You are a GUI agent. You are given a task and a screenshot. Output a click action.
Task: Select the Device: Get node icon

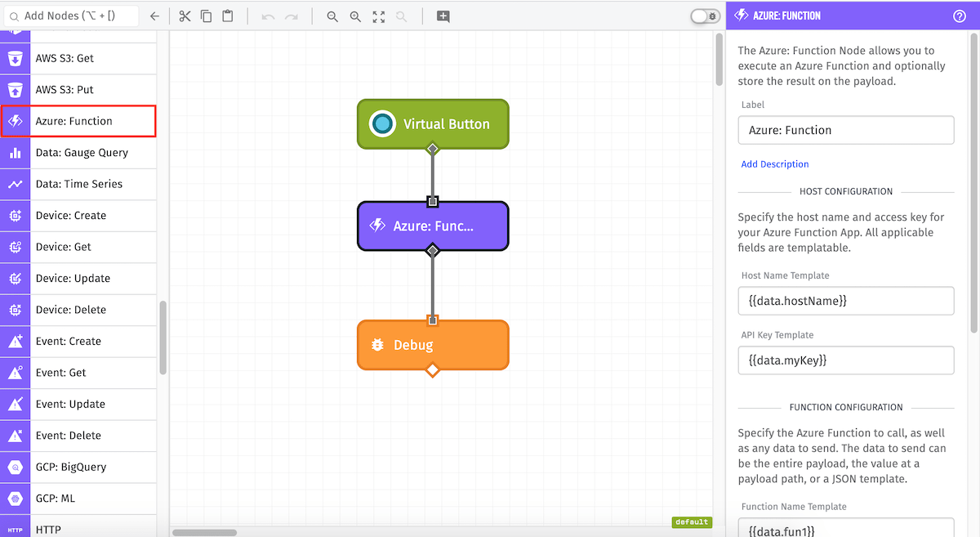[15, 247]
